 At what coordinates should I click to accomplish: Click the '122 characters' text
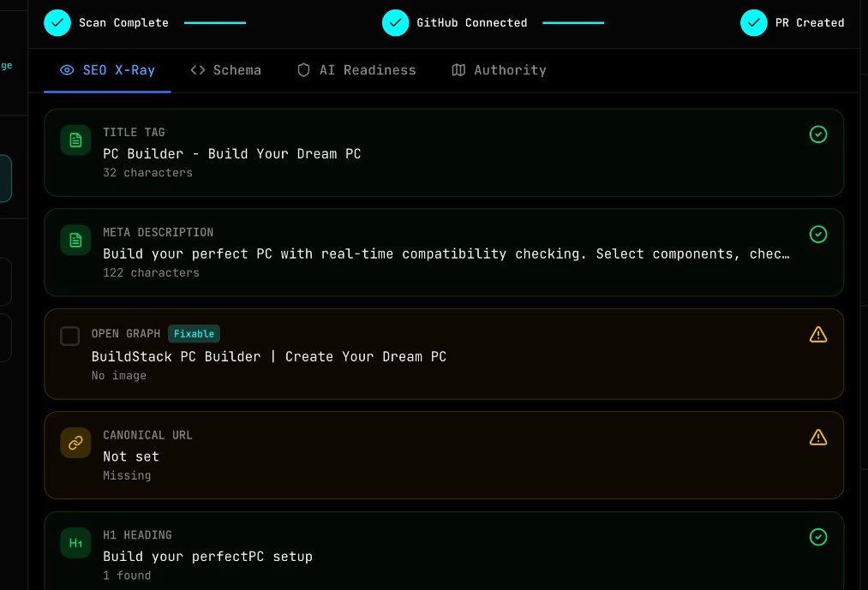click(x=151, y=273)
